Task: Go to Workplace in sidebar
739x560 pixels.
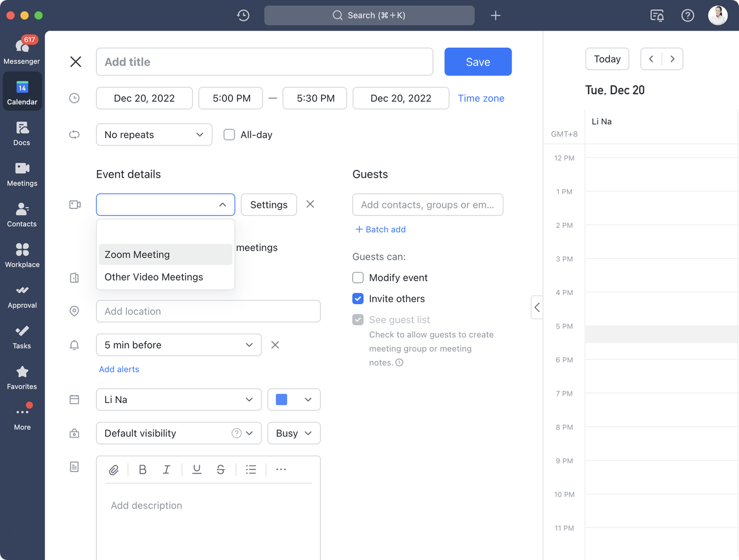Action: (22, 255)
